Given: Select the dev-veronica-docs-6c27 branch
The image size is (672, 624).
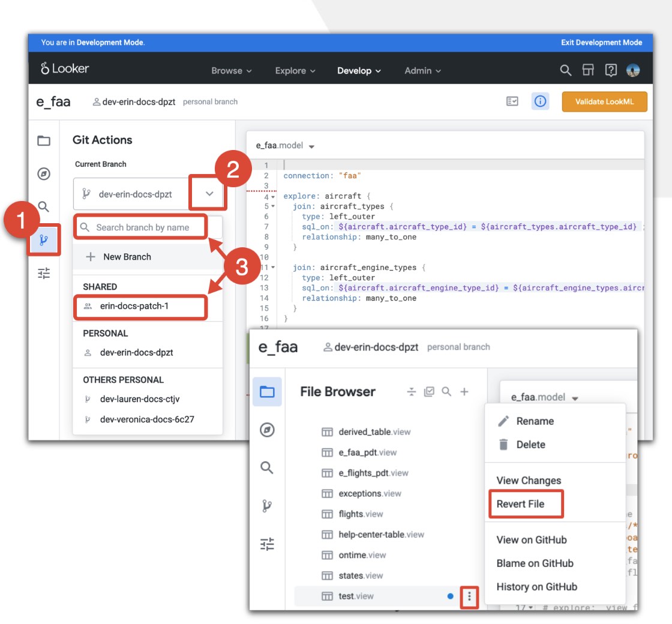Looking at the screenshot, I should tap(148, 419).
